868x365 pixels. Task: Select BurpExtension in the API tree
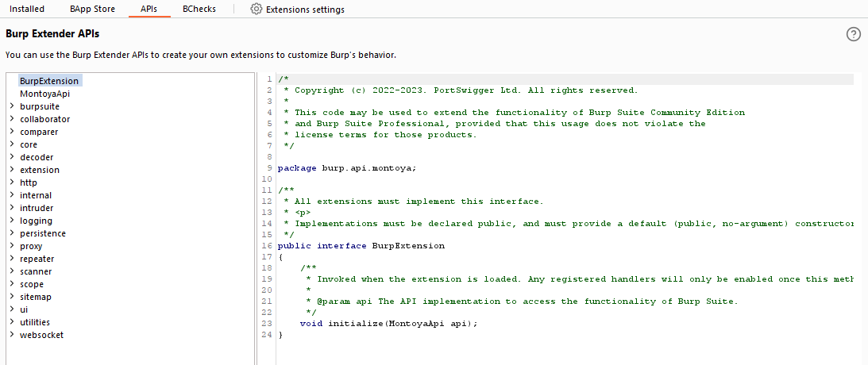coord(49,81)
